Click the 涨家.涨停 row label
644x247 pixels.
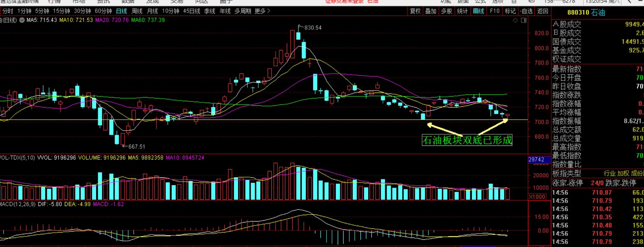[x=568, y=183]
